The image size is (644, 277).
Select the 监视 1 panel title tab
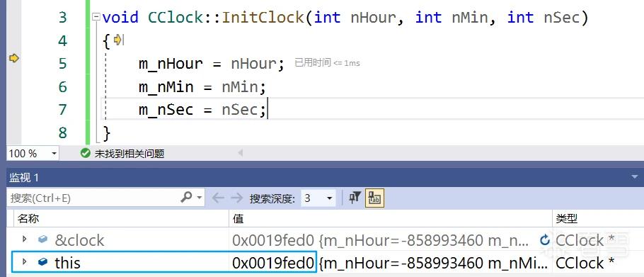click(24, 178)
